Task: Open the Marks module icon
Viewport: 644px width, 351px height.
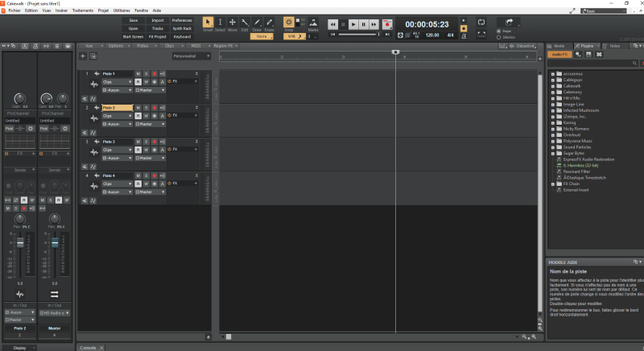Action: pos(313,23)
